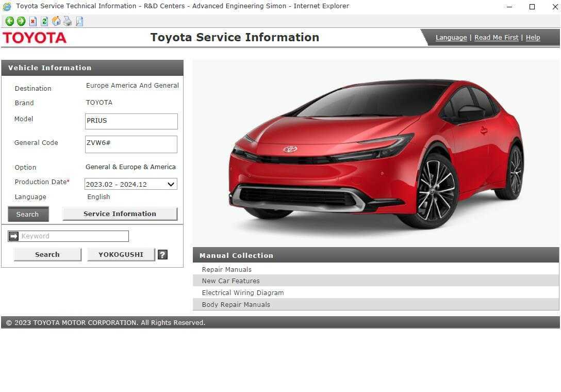Click the green Back arrow icon
561x392 pixels.
click(10, 22)
